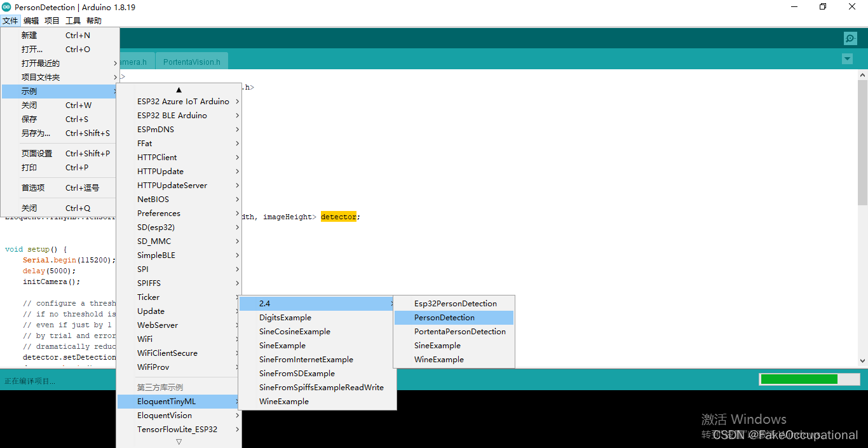Screen dimensions: 868x448
Task: Expand ESPmDNS examples
Action: pyautogui.click(x=179, y=130)
